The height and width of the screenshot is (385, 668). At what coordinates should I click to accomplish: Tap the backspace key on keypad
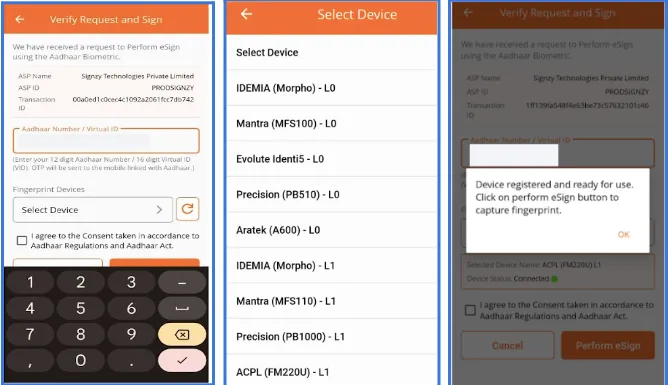point(182,335)
